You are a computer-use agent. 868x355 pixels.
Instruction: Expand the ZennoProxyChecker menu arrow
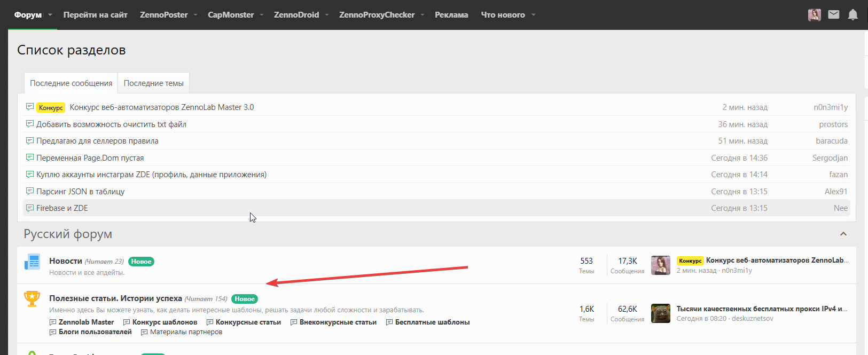[x=423, y=15]
